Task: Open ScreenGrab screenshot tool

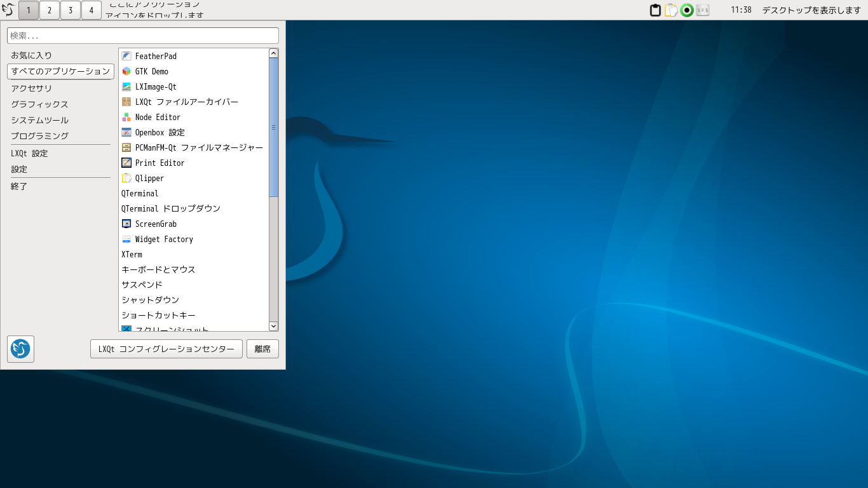Action: [156, 224]
